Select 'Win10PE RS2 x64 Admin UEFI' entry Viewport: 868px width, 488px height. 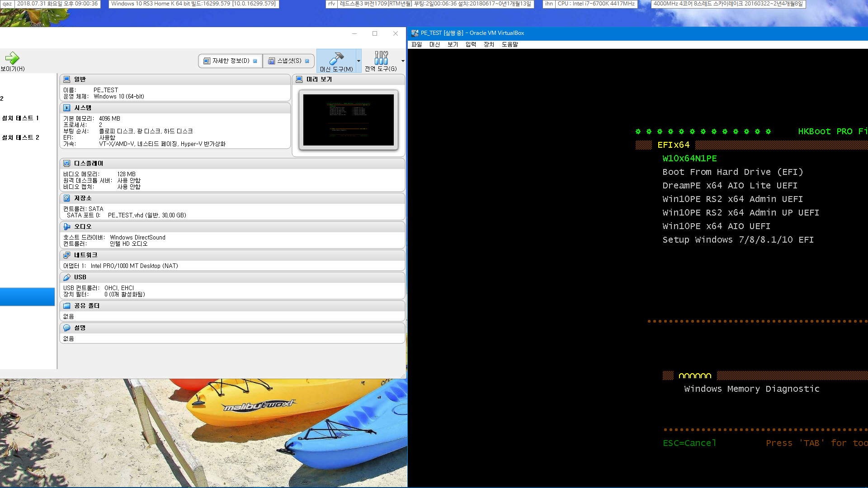[x=732, y=199]
